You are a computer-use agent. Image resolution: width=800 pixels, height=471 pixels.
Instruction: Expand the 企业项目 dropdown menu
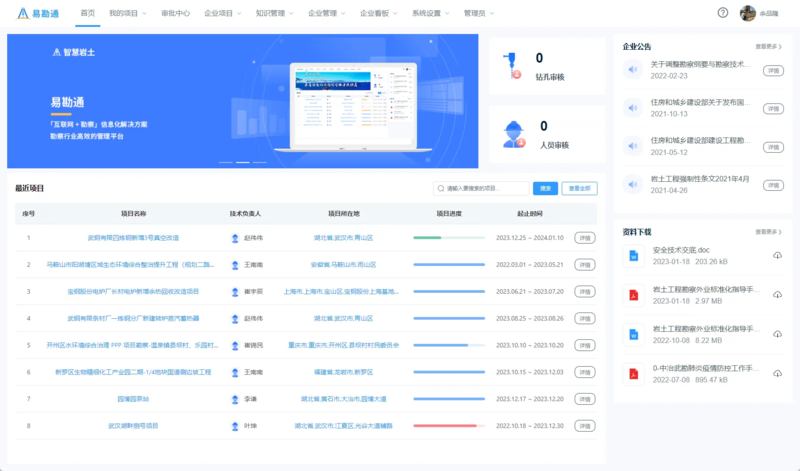(222, 13)
